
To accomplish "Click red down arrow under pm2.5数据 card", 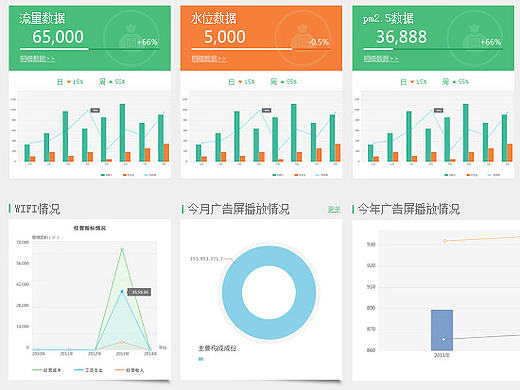I will [x=412, y=82].
